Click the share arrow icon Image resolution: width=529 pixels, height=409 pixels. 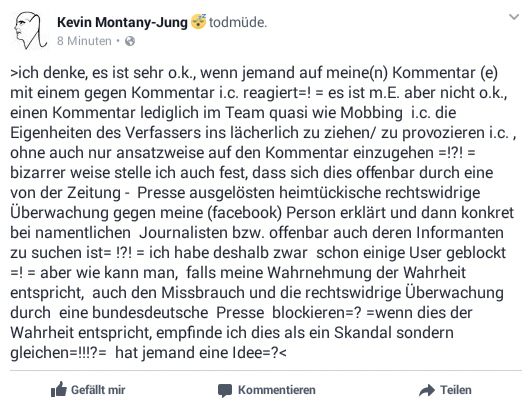[x=427, y=390]
